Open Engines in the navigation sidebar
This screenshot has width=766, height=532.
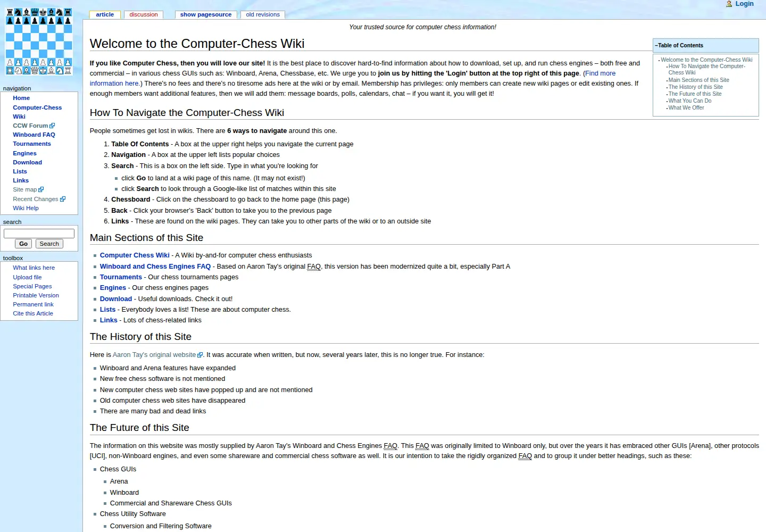pos(24,154)
